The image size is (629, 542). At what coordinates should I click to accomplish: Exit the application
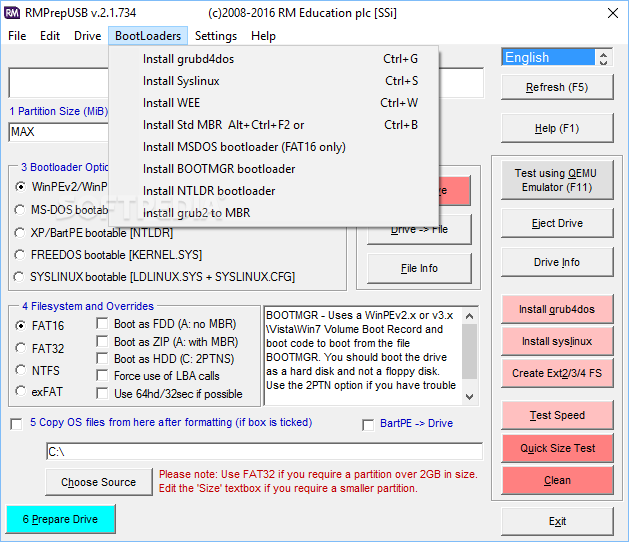click(557, 522)
